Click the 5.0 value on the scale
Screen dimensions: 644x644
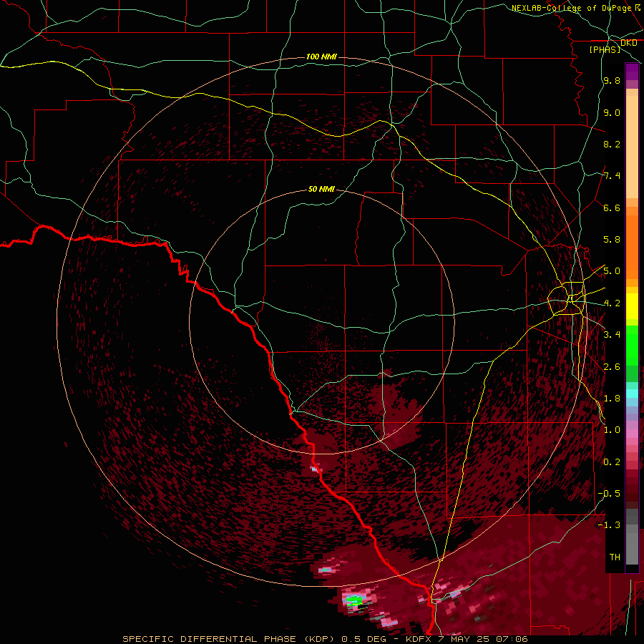tap(612, 271)
